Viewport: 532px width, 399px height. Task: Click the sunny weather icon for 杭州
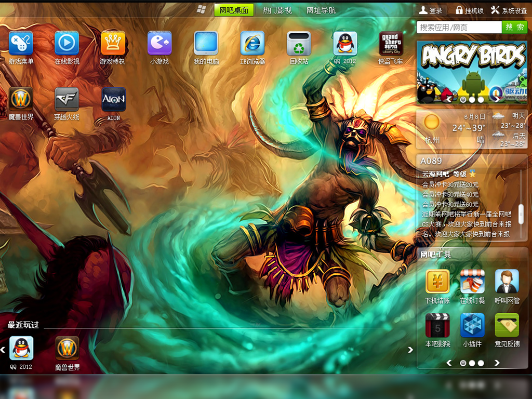click(432, 122)
